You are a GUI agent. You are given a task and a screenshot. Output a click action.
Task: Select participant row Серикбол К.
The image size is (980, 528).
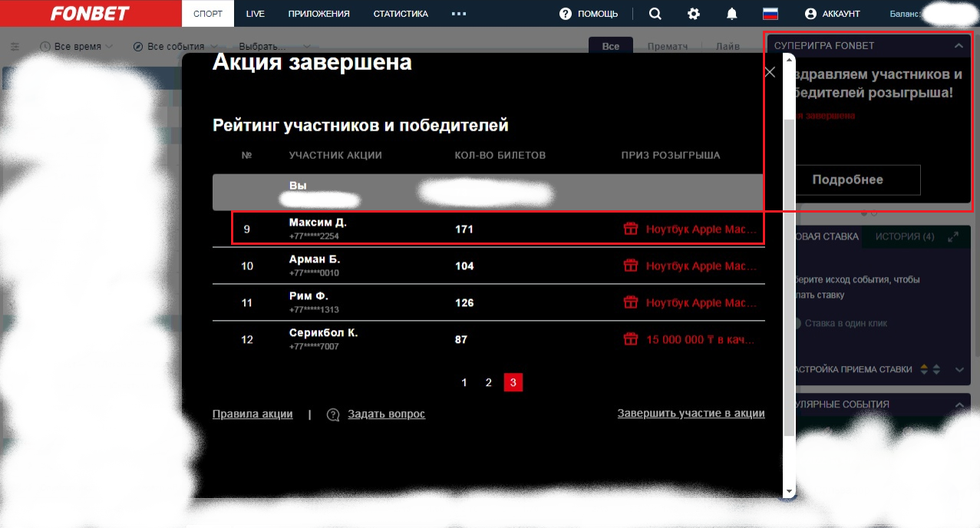(488, 339)
